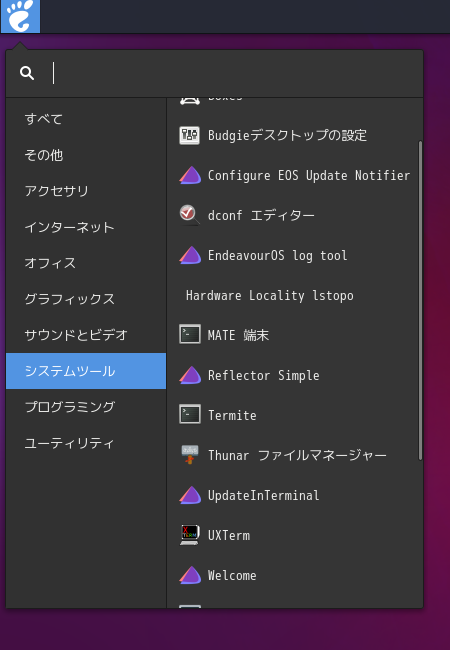Open the プログラミング category
The image size is (450, 650).
coord(86,407)
